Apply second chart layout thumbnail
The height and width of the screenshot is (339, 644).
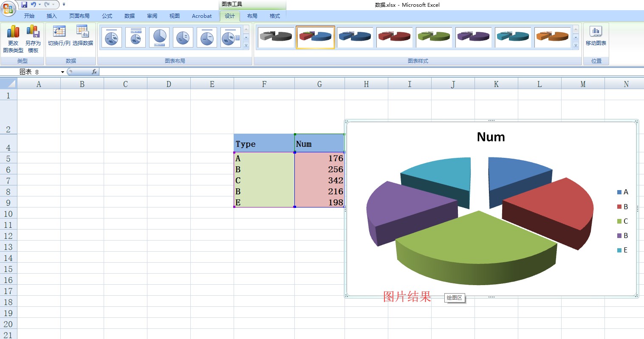[136, 37]
